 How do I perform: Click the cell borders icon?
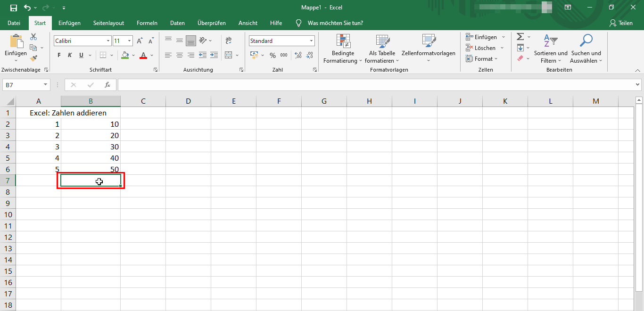point(103,55)
